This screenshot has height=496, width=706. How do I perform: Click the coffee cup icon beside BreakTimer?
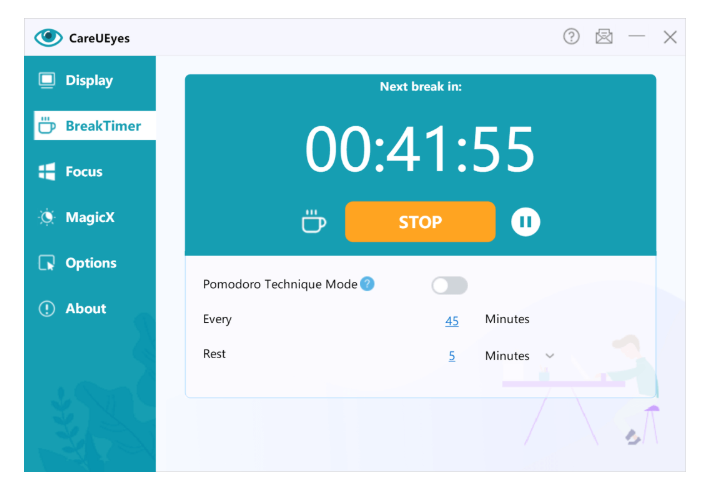point(47,126)
